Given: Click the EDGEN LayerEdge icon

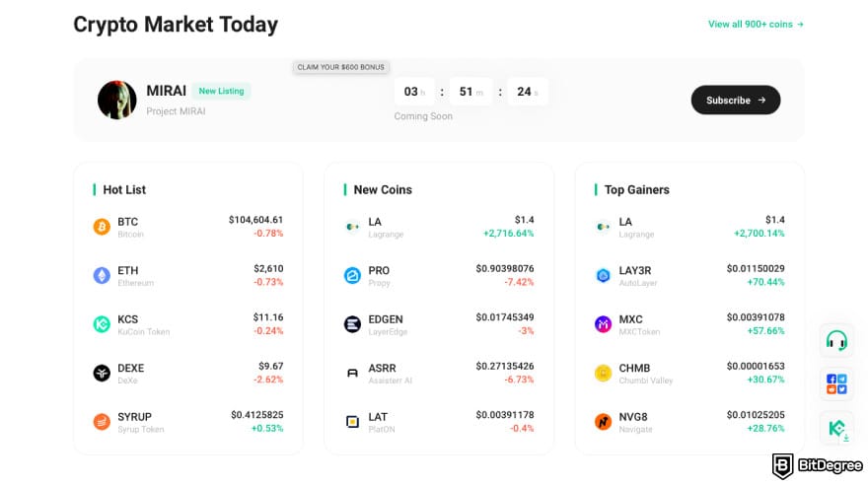Looking at the screenshot, I should pos(352,324).
